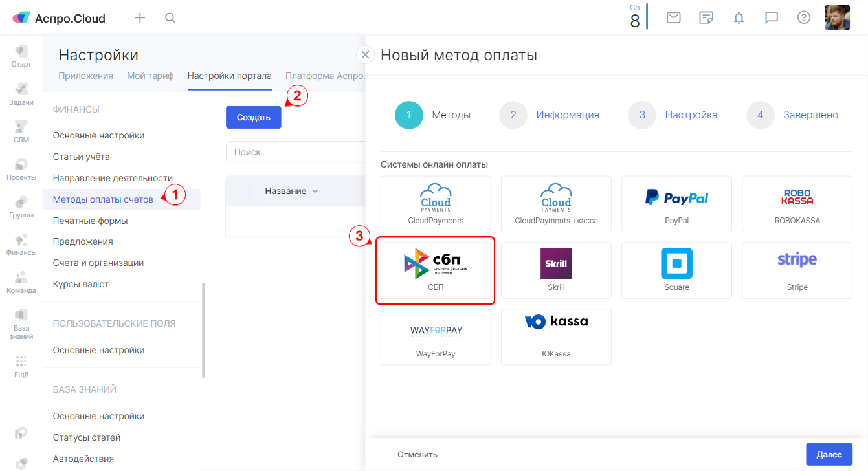
Task: Open the search magnifier icon
Action: [170, 17]
